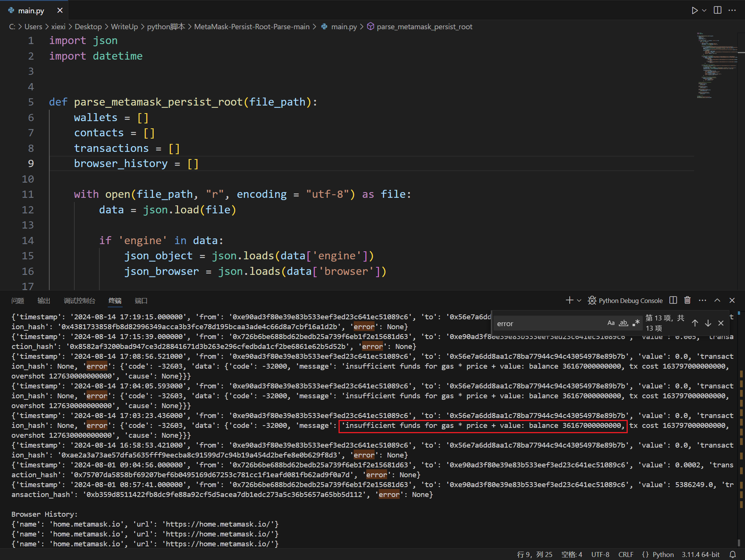This screenshot has height=560, width=745.
Task: Split the editor to the right
Action: (718, 10)
